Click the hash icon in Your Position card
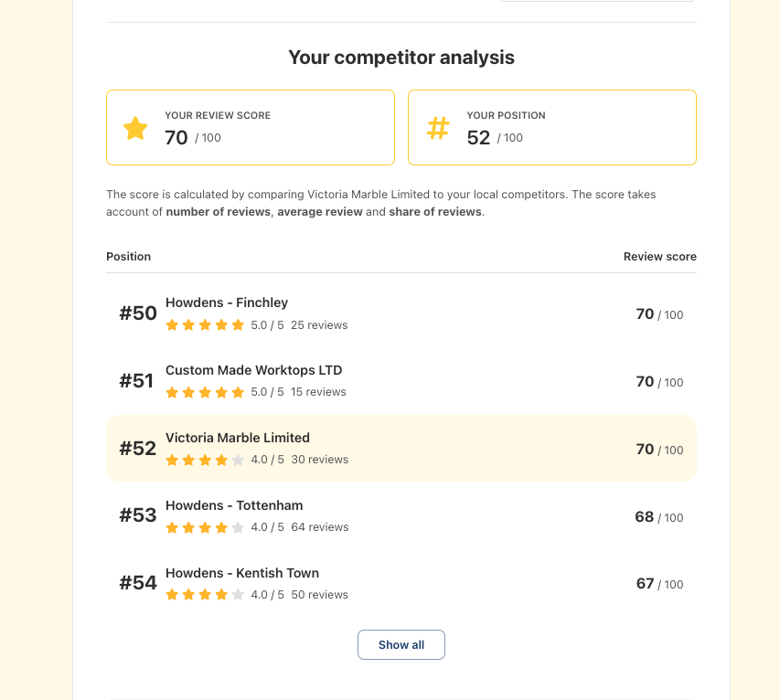 click(438, 127)
